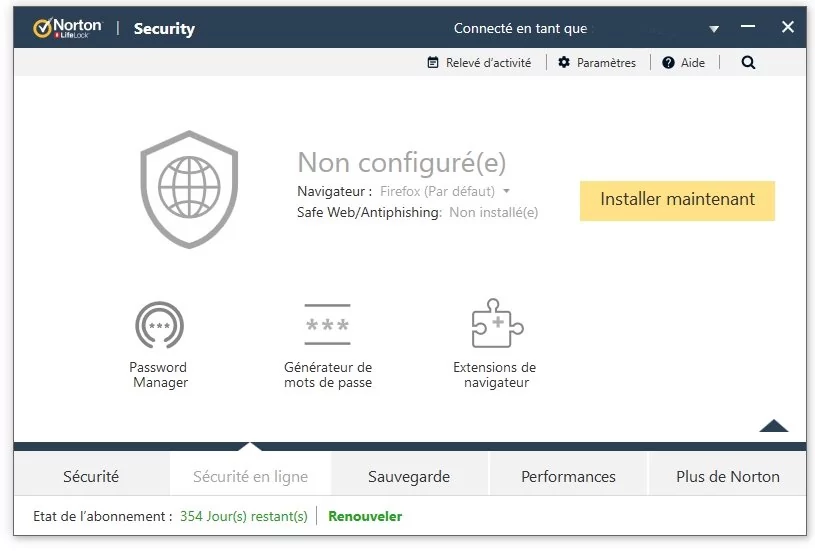Close the Norton Security window
The height and width of the screenshot is (551, 815).
click(x=788, y=27)
